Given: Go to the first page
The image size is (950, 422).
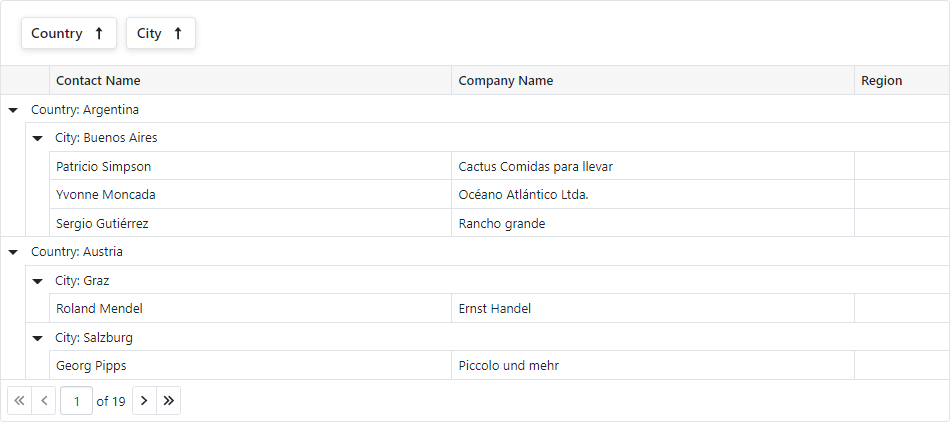Looking at the screenshot, I should [19, 401].
